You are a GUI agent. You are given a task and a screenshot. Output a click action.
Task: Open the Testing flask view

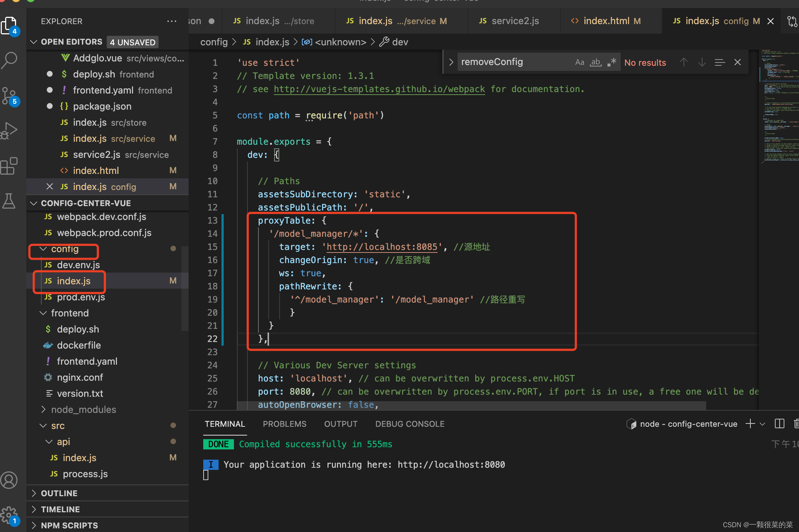[x=10, y=201]
